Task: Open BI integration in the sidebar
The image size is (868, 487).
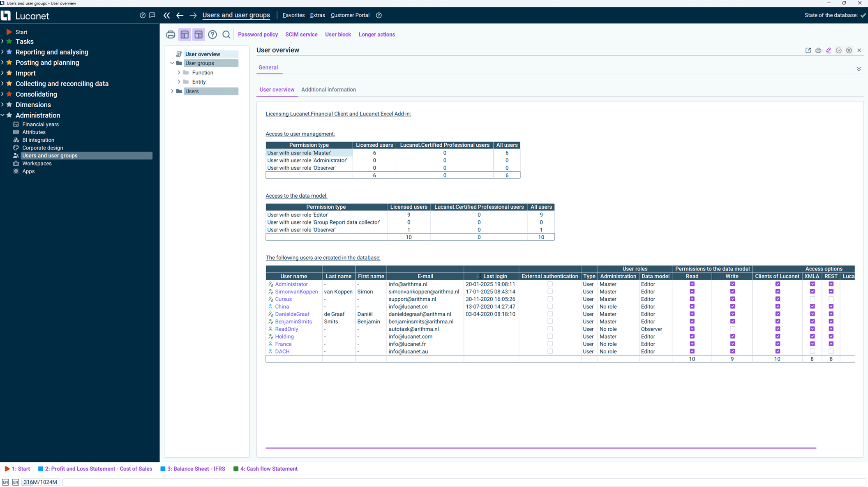Action: coord(38,140)
